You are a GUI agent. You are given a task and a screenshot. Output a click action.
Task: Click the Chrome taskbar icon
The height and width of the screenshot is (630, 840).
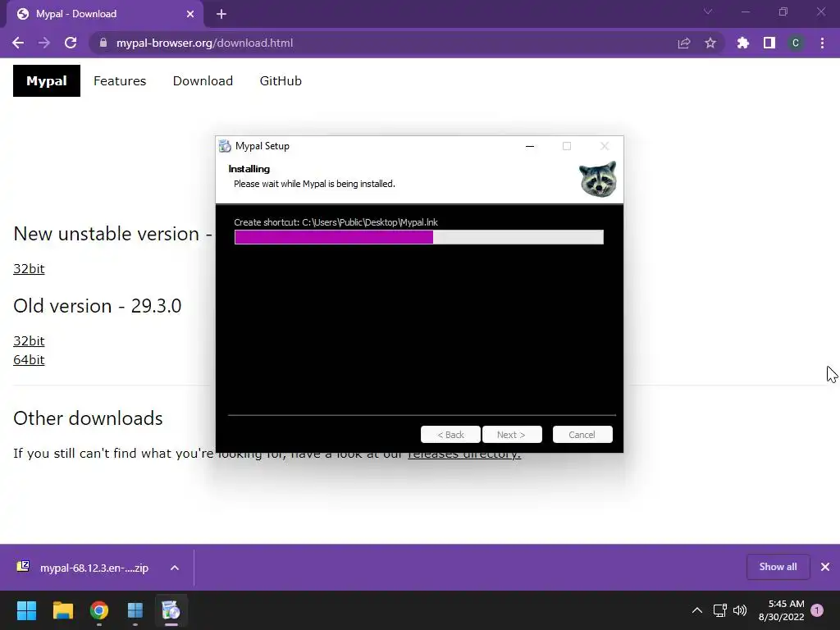99,610
